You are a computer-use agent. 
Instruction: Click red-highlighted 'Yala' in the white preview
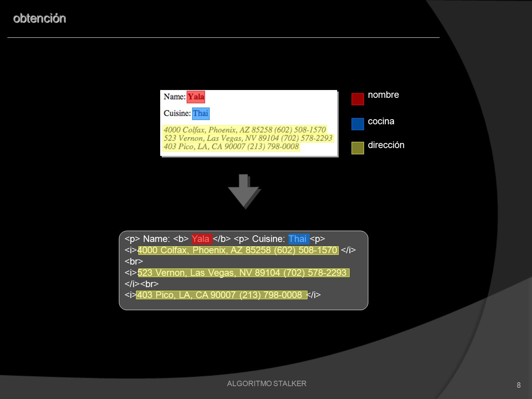(x=196, y=97)
